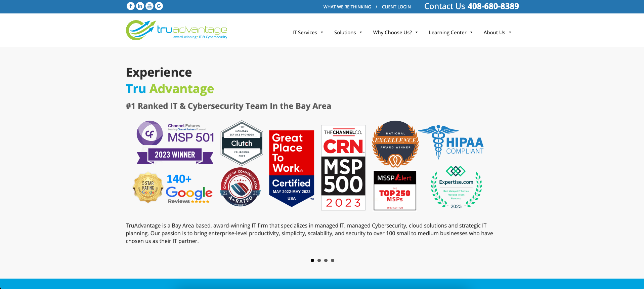
Task: Click the TruAdvantage logo
Action: coord(177,30)
